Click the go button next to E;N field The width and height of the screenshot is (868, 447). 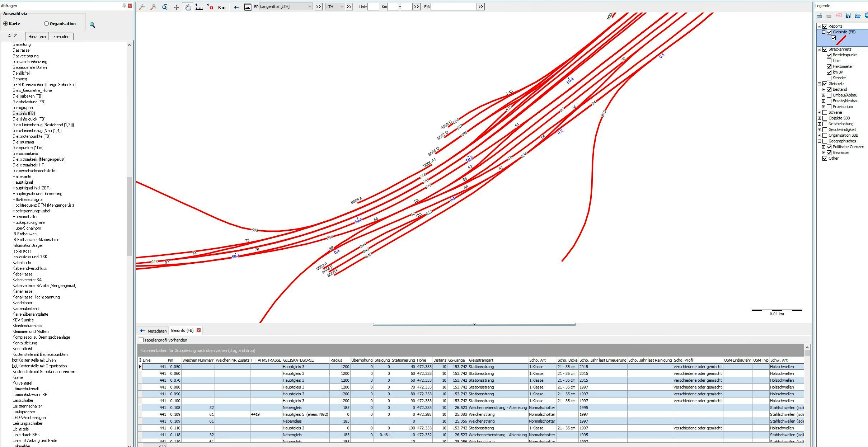(481, 6)
